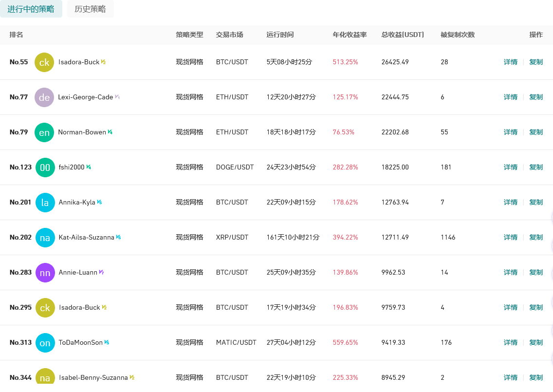The height and width of the screenshot is (392, 553).
Task: Click the username Norman-Bowen
Action: tap(82, 132)
